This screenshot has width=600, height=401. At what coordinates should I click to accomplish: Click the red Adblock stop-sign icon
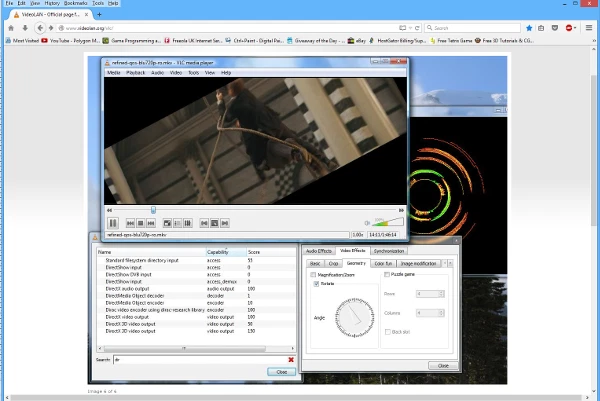[x=569, y=28]
